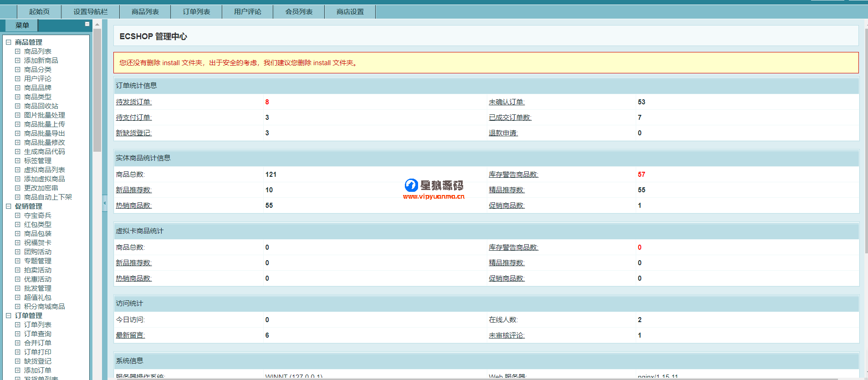Open 商品列表 in the sidebar tree
The image size is (868, 380).
click(x=38, y=51)
